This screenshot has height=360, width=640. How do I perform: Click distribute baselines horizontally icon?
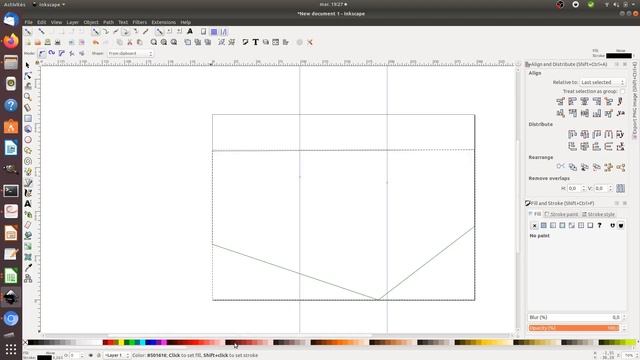pos(620,134)
